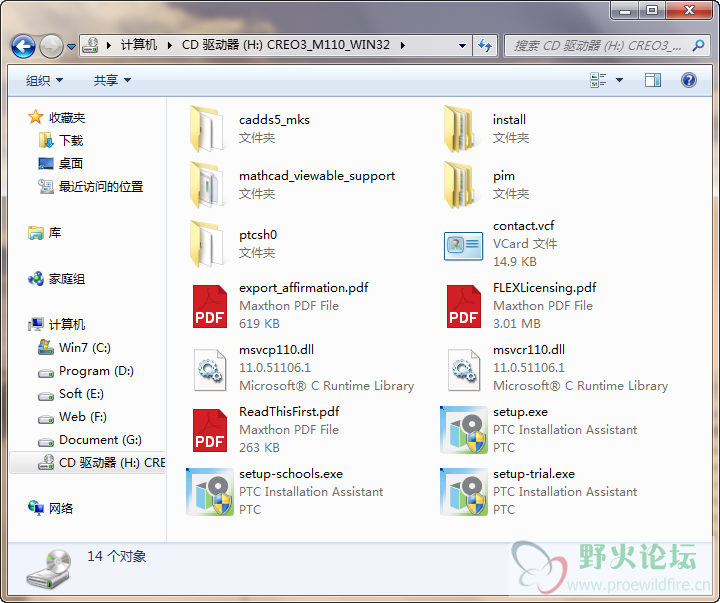Select setup-trial.exe installer icon
Image resolution: width=720 pixels, height=603 pixels.
pyautogui.click(x=464, y=491)
